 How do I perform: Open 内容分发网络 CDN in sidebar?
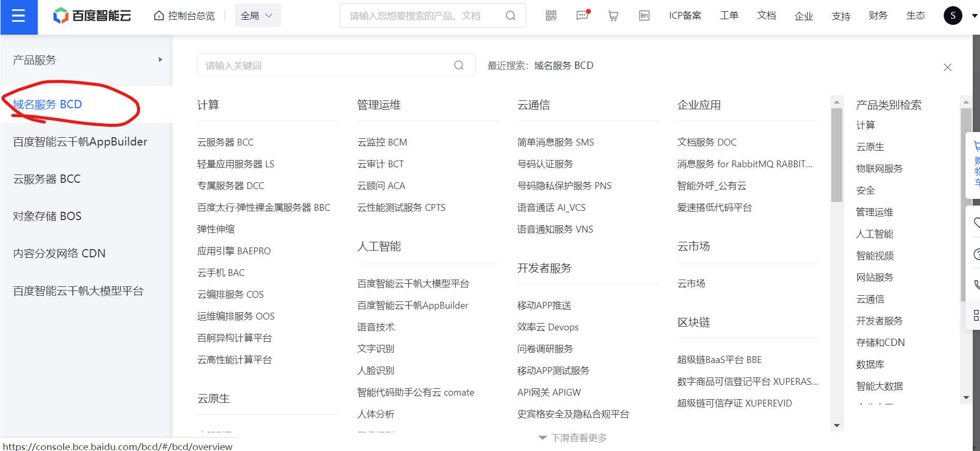[60, 254]
